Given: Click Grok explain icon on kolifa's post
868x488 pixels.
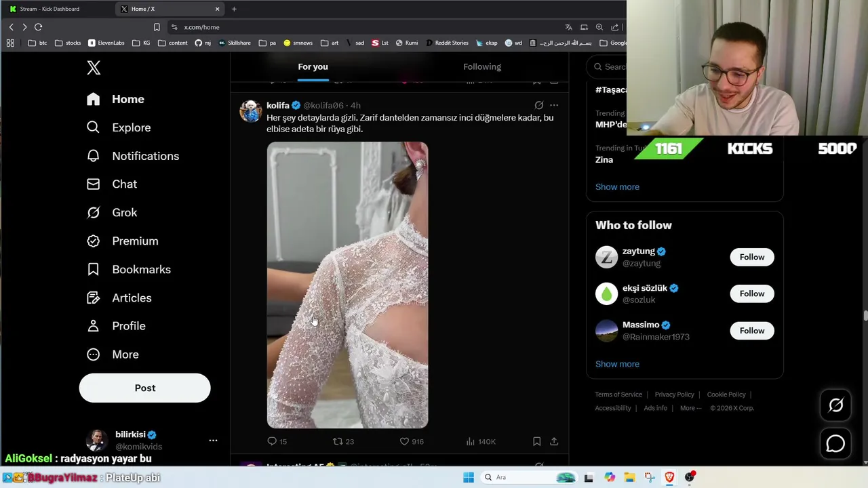Looking at the screenshot, I should (539, 106).
